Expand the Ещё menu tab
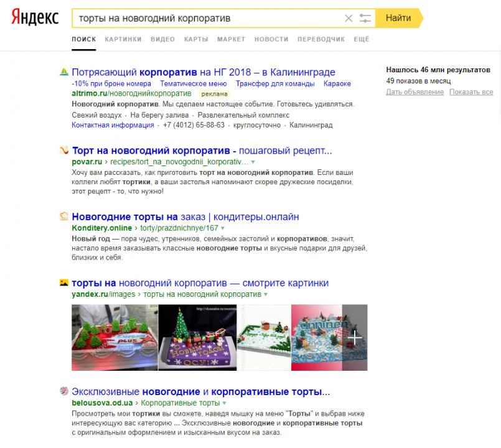 coord(362,39)
